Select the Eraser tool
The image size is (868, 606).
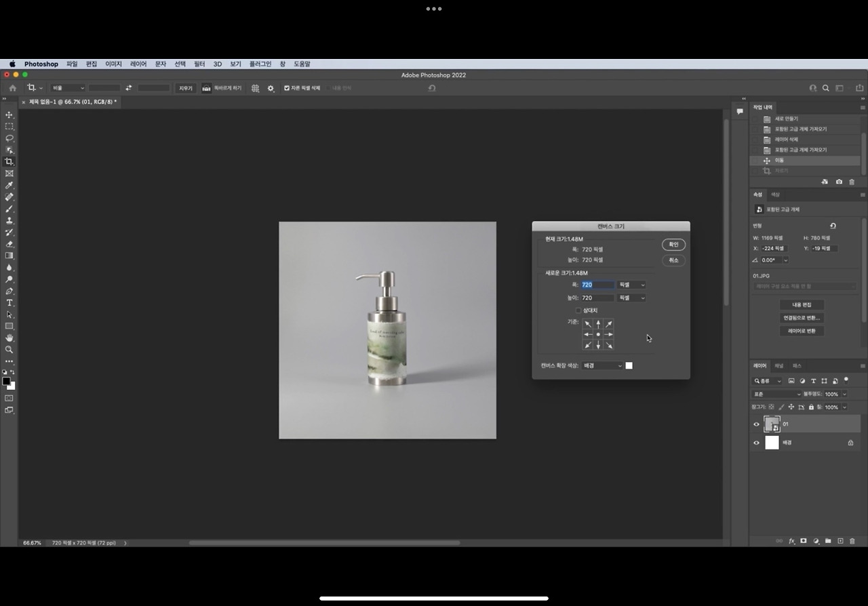[x=9, y=244]
